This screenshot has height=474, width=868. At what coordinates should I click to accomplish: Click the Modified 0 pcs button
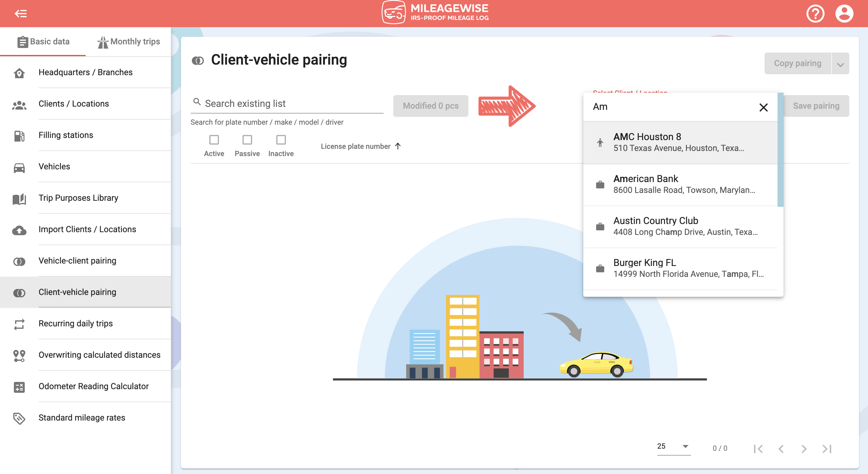[x=430, y=106]
